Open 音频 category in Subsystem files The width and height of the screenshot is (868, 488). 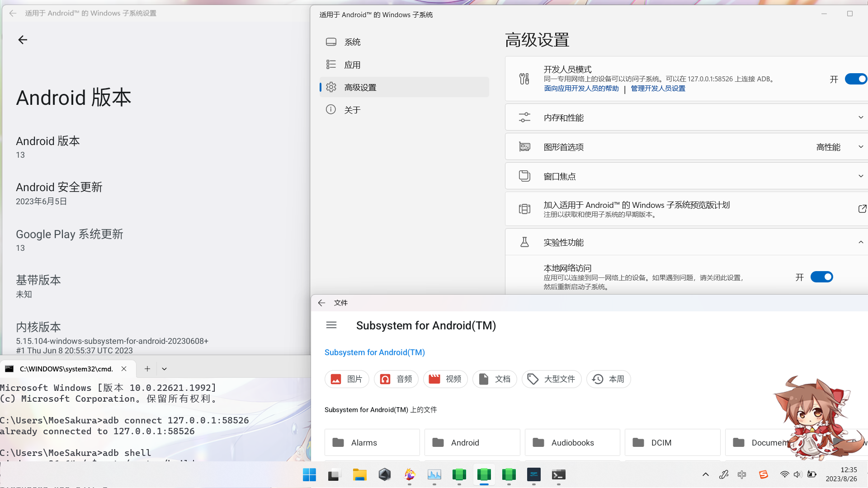(396, 379)
